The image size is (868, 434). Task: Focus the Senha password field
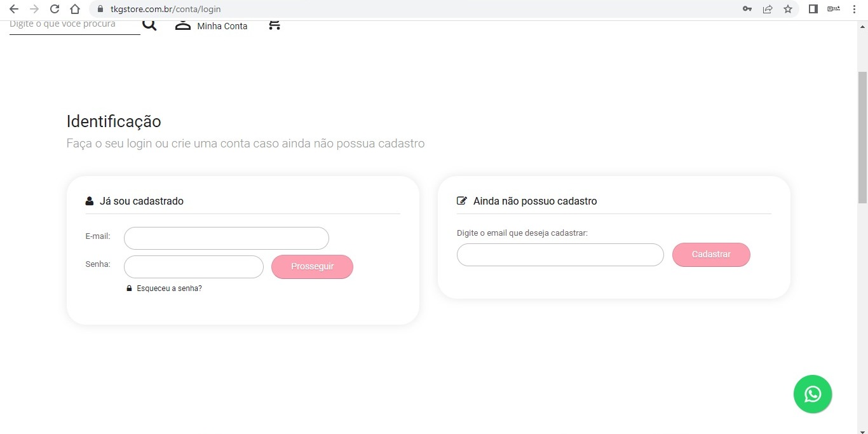pyautogui.click(x=194, y=267)
